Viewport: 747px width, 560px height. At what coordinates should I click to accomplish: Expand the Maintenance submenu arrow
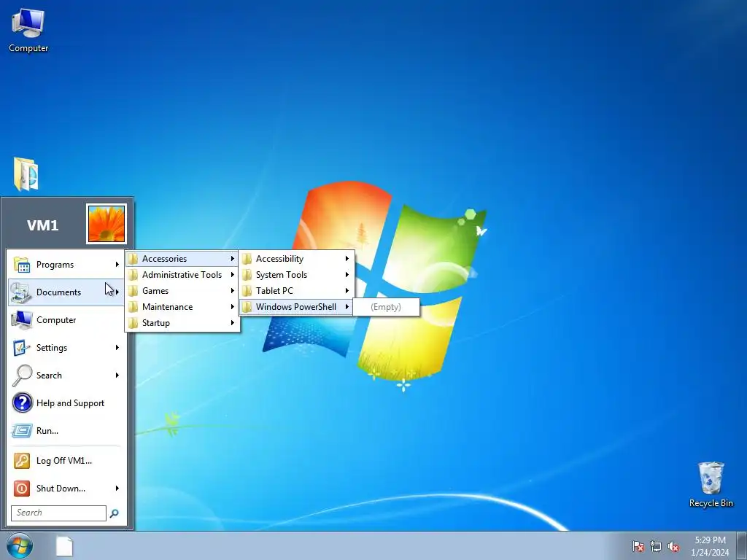pos(233,307)
